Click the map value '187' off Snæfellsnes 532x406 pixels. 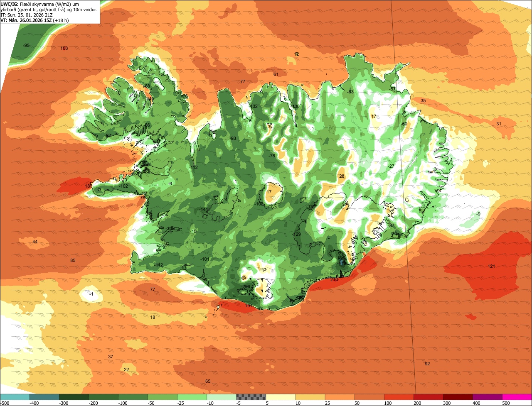tap(89, 186)
